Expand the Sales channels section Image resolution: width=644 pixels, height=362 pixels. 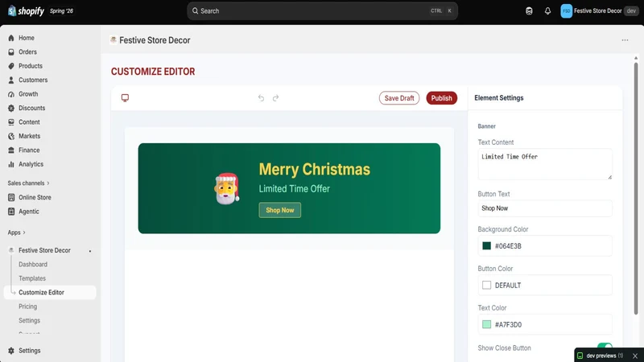28,183
